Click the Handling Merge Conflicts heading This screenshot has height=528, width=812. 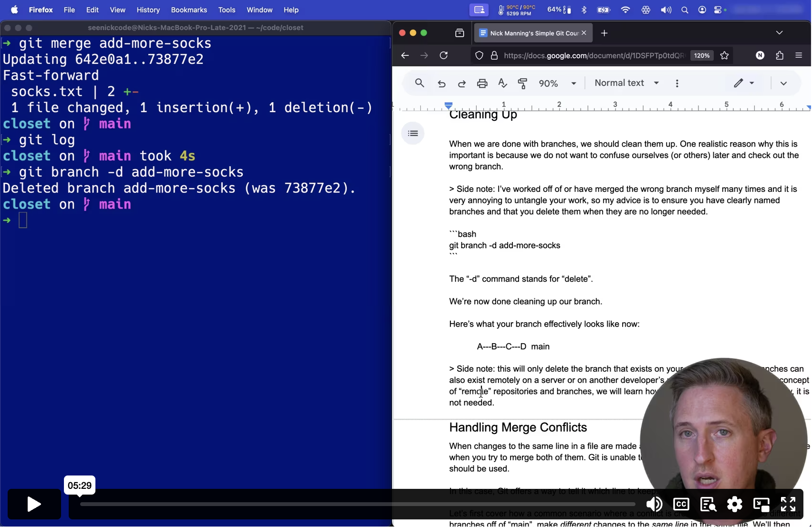(518, 428)
